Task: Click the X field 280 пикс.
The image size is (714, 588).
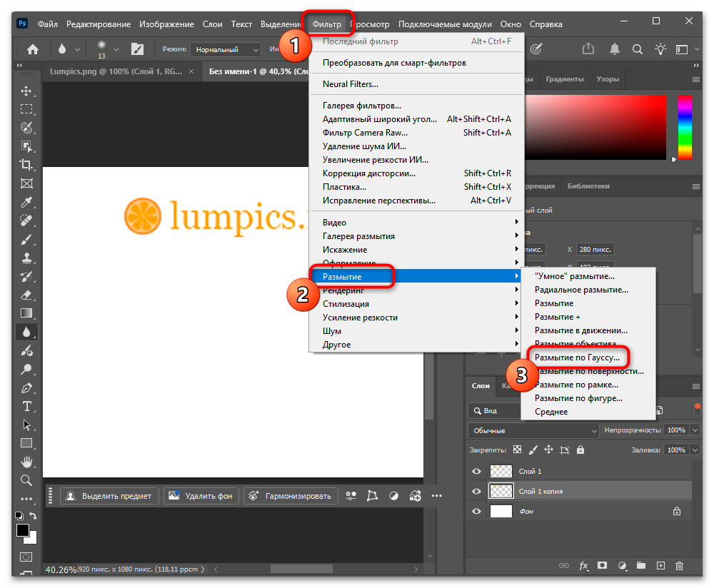Action: point(595,249)
